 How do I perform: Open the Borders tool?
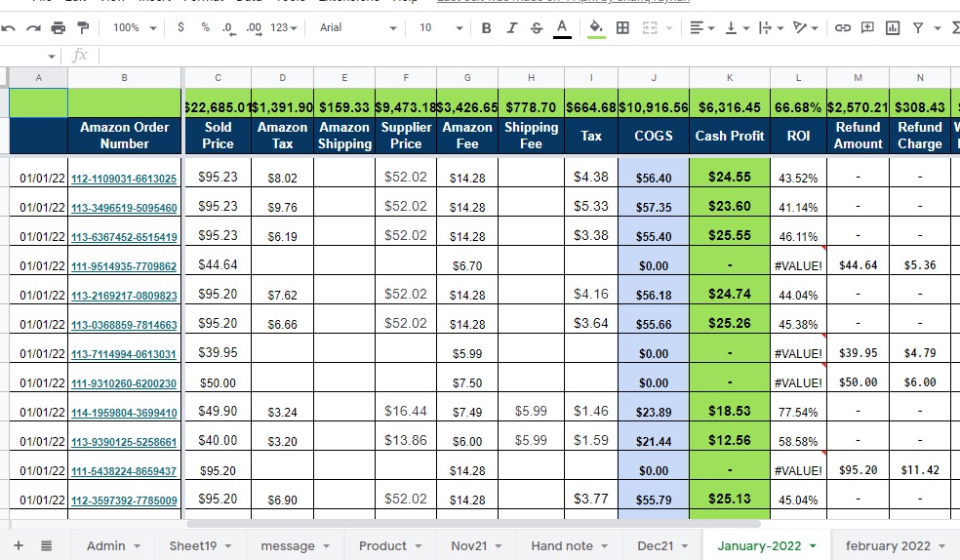coord(622,28)
